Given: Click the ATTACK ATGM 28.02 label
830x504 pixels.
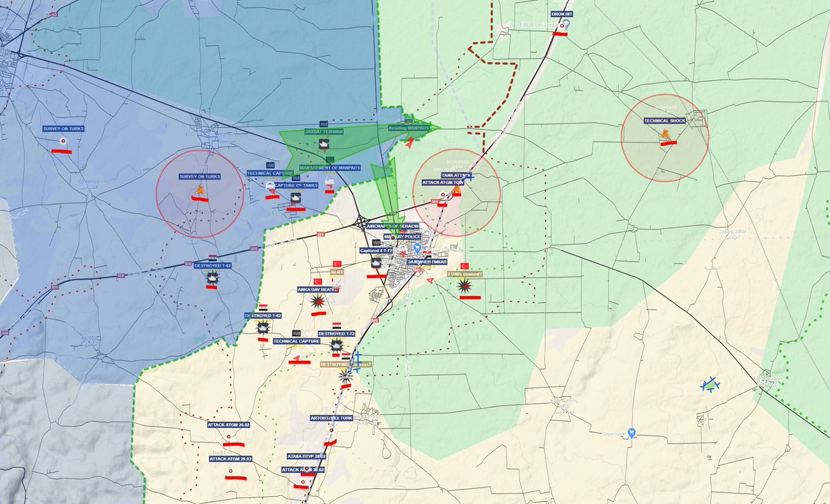Looking at the screenshot, I should (x=303, y=469).
